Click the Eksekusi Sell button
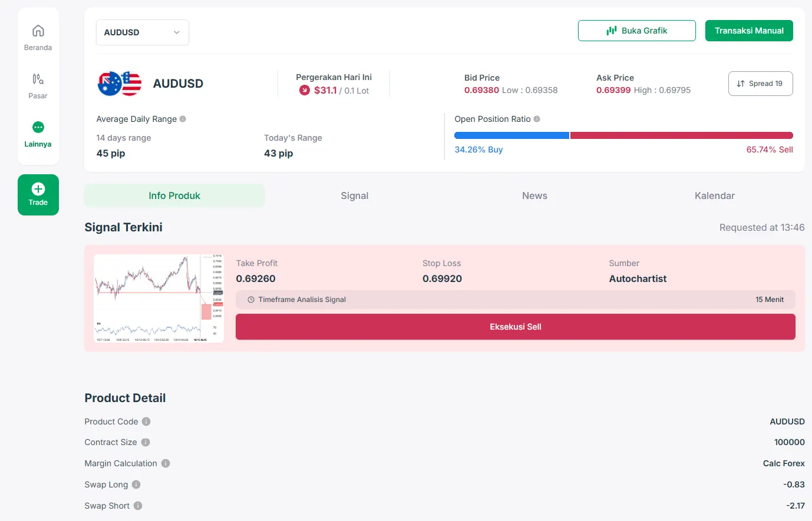This screenshot has width=812, height=521. 516,327
